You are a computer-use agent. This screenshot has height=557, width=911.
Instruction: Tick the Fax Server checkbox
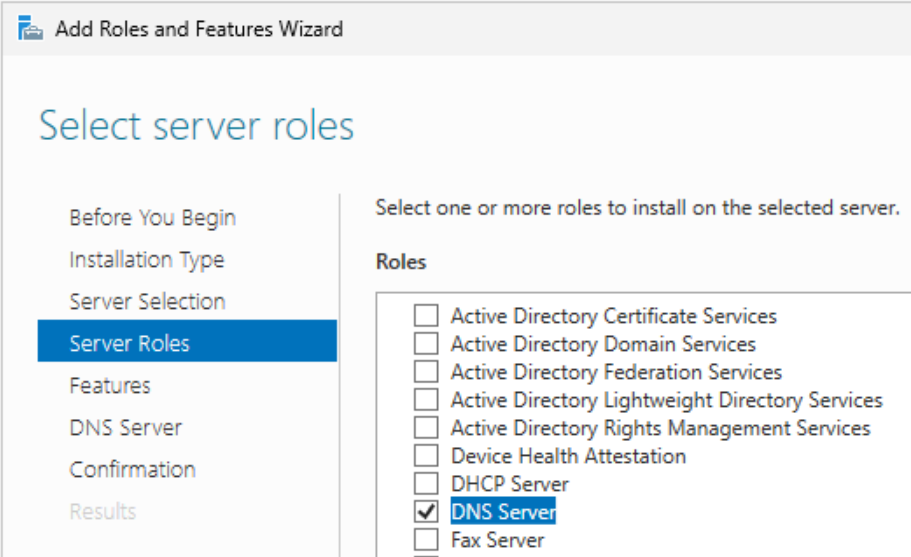click(427, 540)
